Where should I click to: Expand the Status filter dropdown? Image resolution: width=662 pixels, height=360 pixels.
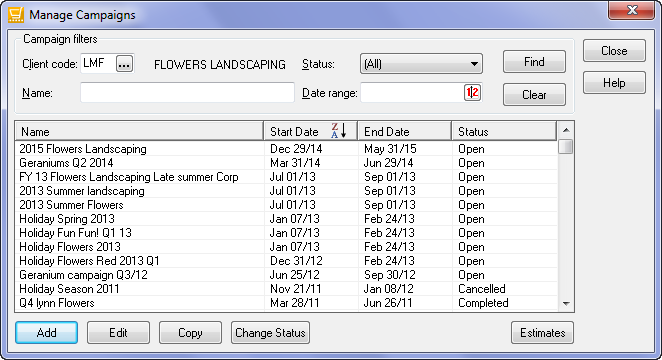pyautogui.click(x=421, y=64)
